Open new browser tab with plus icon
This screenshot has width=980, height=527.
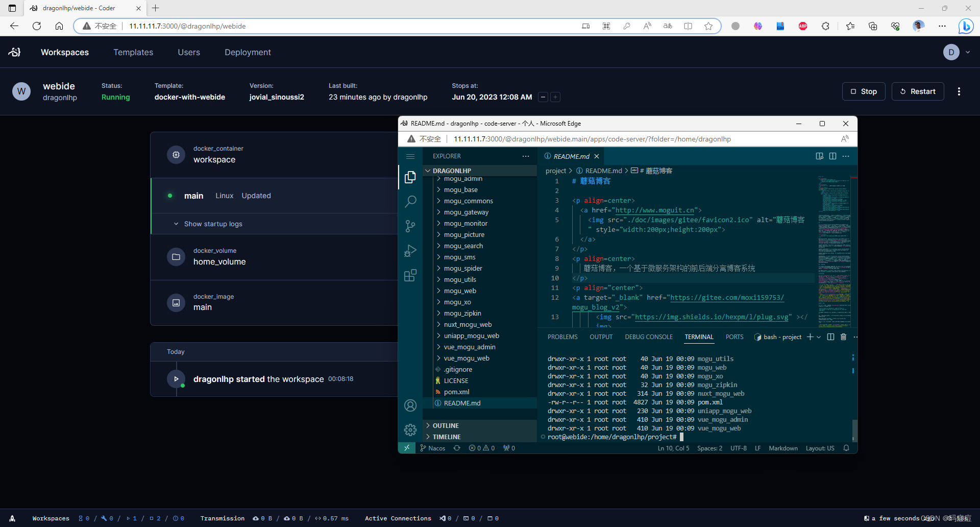click(156, 8)
